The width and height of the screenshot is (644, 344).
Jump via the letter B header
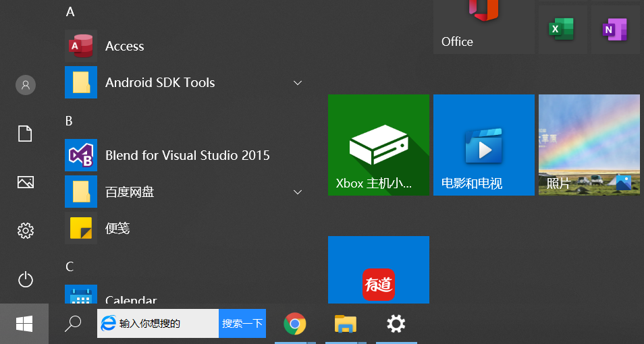pyautogui.click(x=69, y=121)
